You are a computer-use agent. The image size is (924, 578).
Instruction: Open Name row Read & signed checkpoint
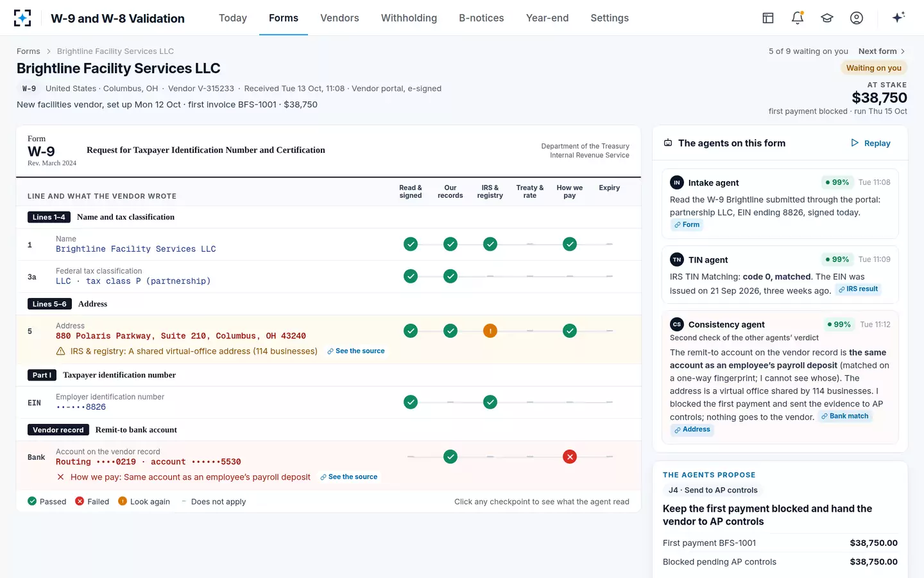411,244
